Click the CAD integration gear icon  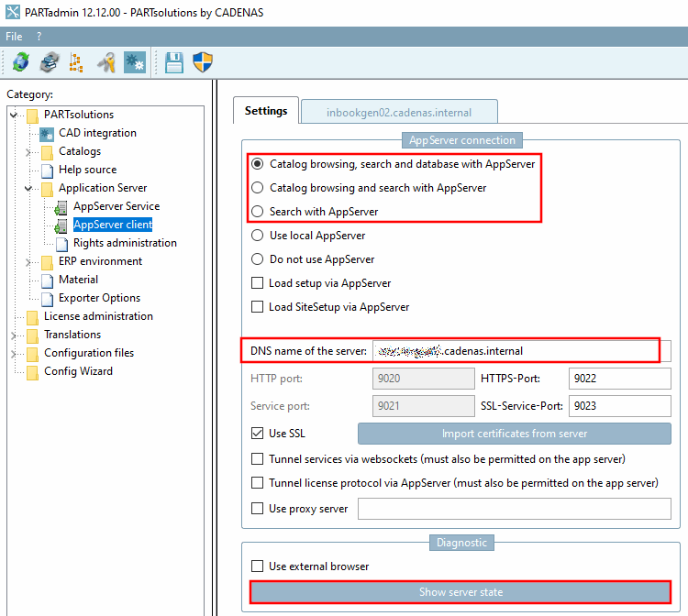tap(47, 134)
